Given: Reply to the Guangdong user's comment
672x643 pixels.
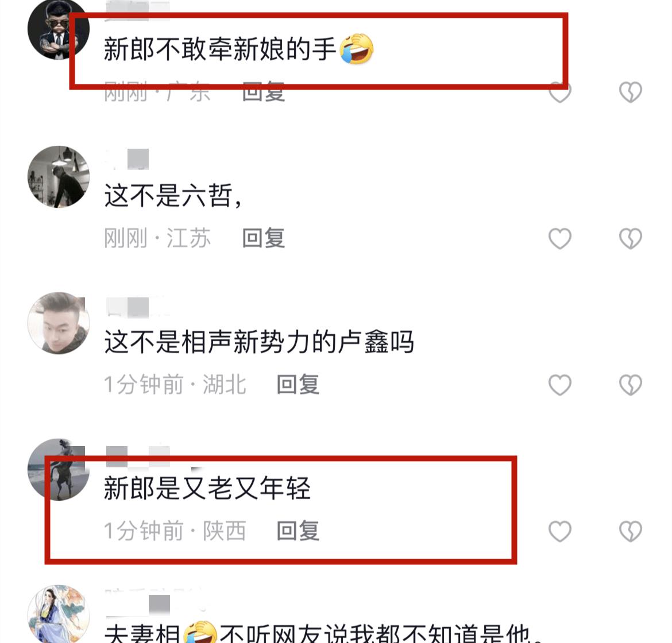Looking at the screenshot, I should click(x=263, y=92).
